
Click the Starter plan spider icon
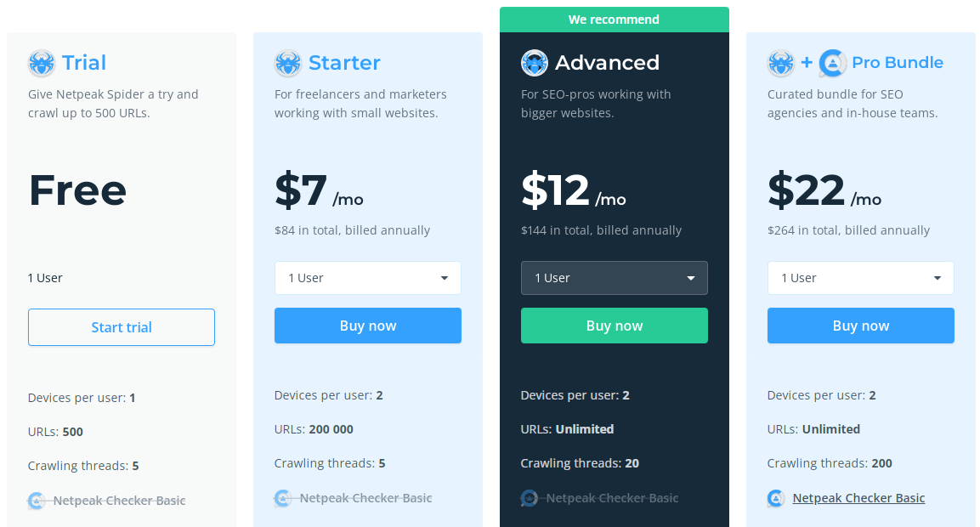pyautogui.click(x=287, y=63)
